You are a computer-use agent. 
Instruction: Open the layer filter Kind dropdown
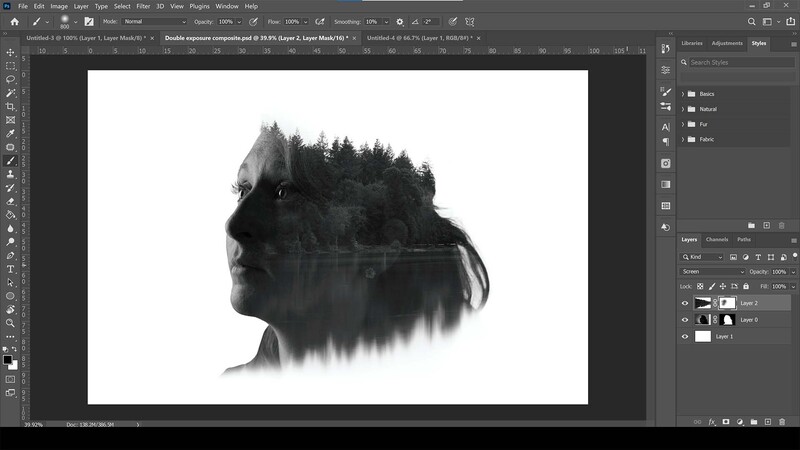(702, 257)
